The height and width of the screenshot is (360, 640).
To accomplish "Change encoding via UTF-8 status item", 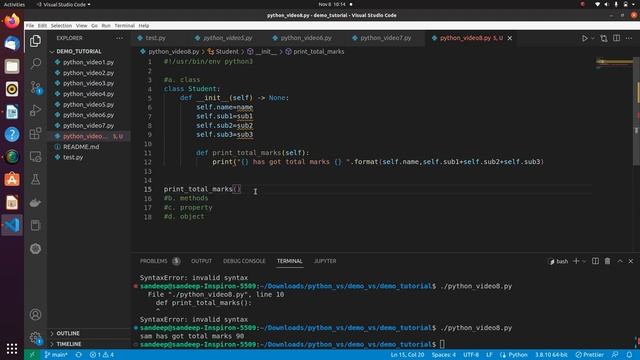I will tap(471, 355).
